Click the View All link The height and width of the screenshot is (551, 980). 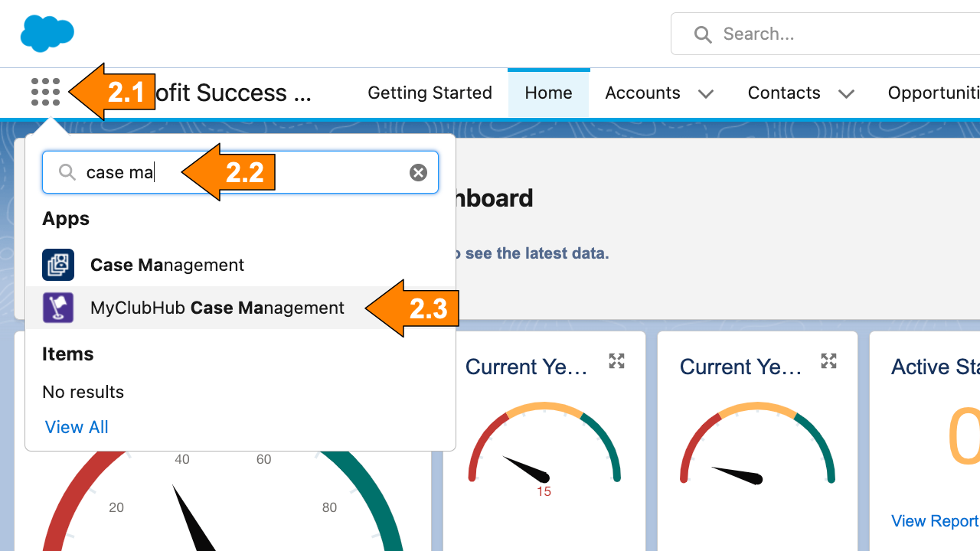(77, 427)
